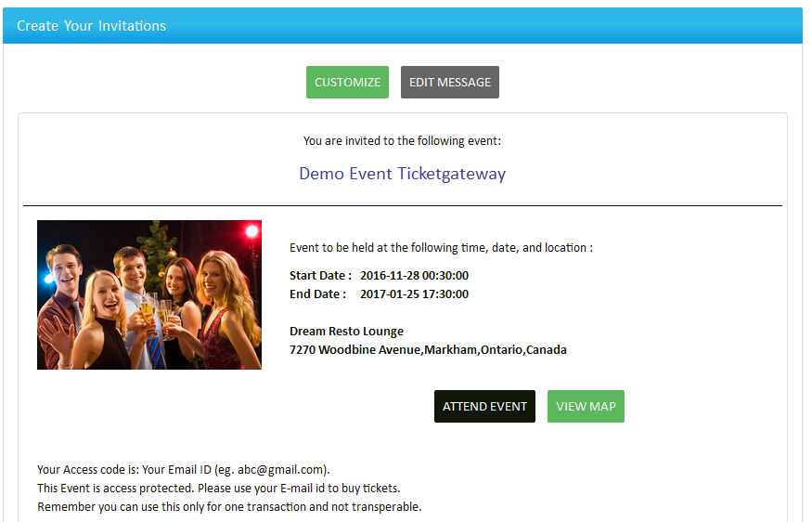Click the Start Date label

(x=320, y=276)
